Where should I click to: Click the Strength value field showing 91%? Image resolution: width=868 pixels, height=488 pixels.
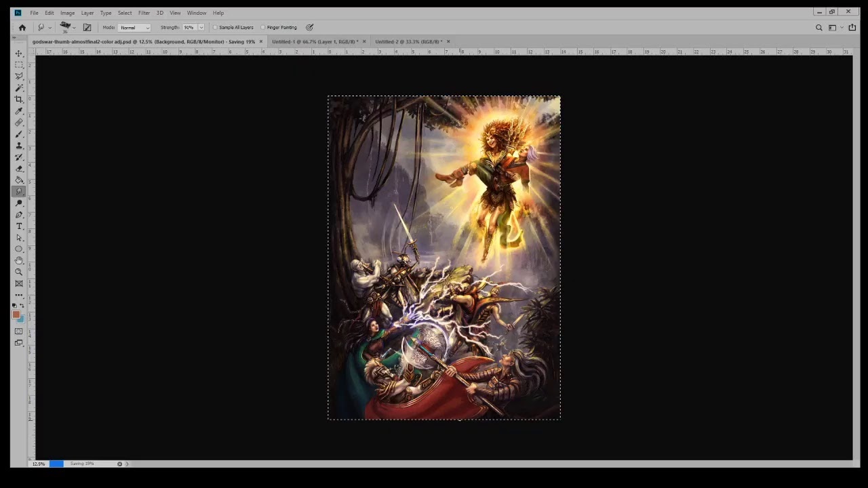[x=189, y=28]
